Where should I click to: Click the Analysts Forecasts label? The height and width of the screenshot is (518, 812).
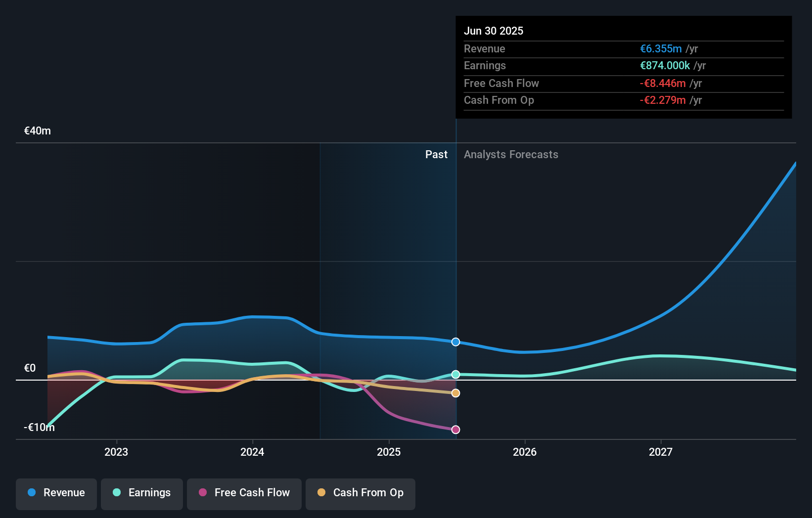(x=511, y=155)
